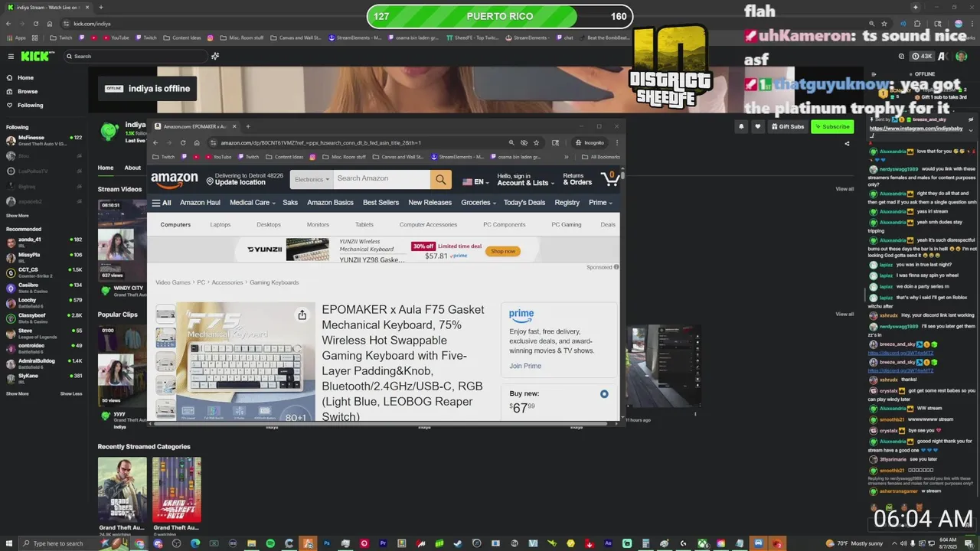980x551 pixels.
Task: Click the Subscribe button on Kick
Action: click(x=832, y=126)
